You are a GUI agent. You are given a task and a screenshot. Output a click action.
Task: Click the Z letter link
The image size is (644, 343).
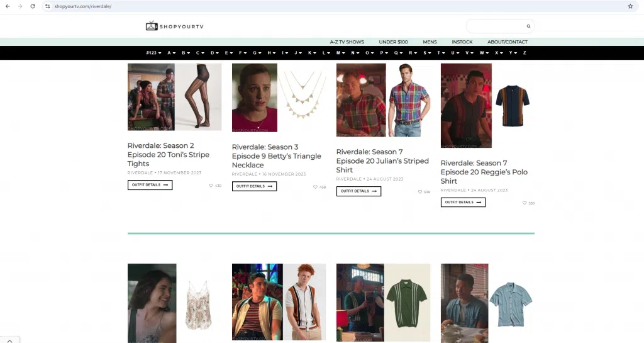point(525,53)
